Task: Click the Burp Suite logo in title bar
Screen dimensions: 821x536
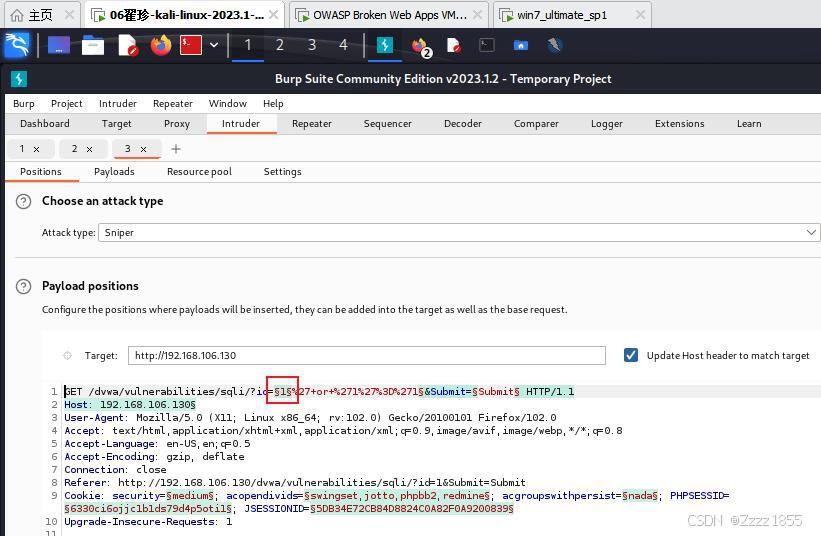Action: 19,79
